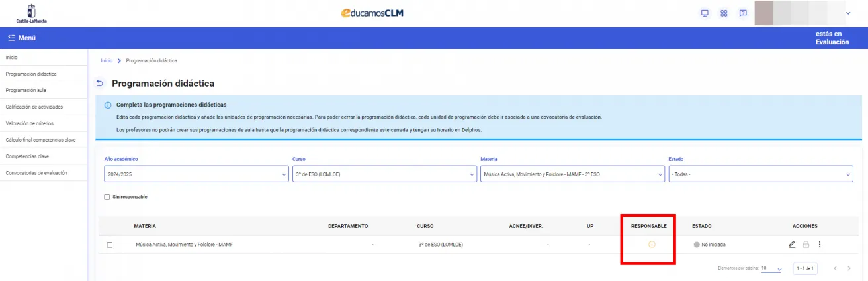Change the Elementos por página selector
The image size is (868, 281).
(771, 268)
